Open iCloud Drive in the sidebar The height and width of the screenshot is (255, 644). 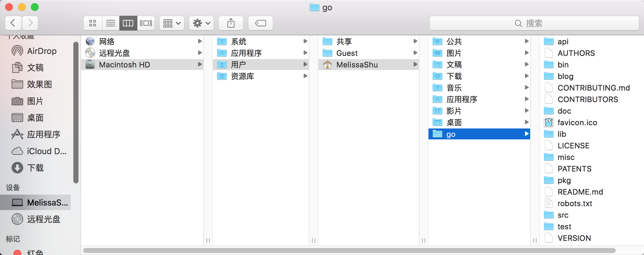click(35, 151)
